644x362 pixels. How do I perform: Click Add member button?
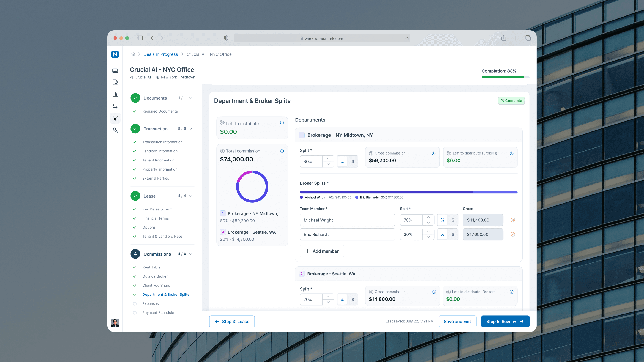point(322,251)
